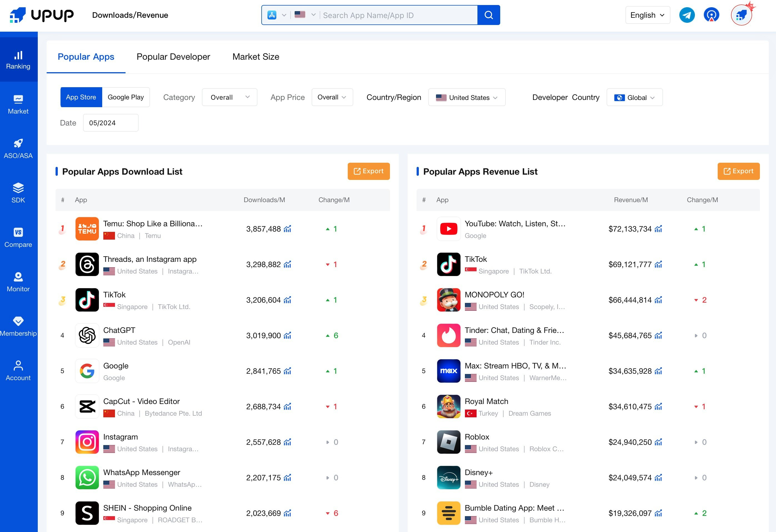Click the blue podcast-style icon in header
The width and height of the screenshot is (776, 532).
712,15
